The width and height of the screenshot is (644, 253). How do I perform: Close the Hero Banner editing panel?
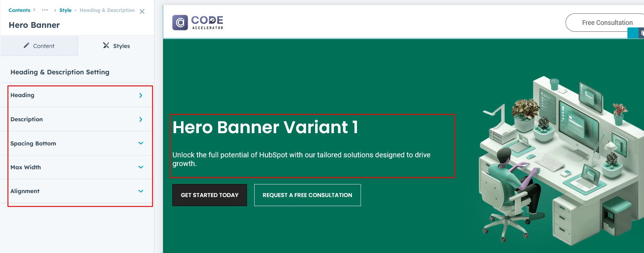tap(142, 12)
